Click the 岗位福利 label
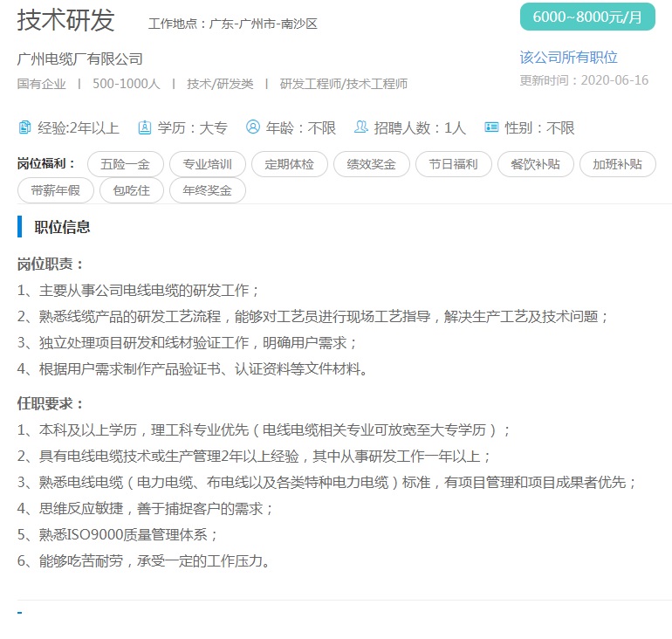The width and height of the screenshot is (672, 639). point(46,163)
